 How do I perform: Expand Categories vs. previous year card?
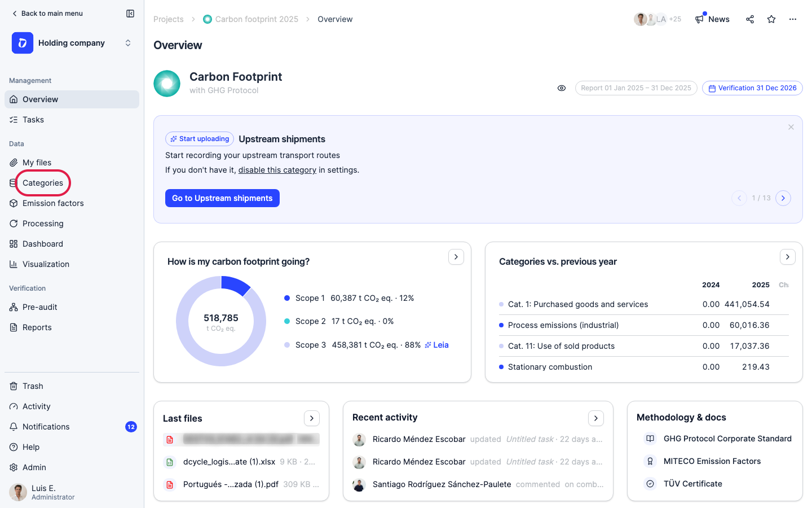[x=788, y=257]
